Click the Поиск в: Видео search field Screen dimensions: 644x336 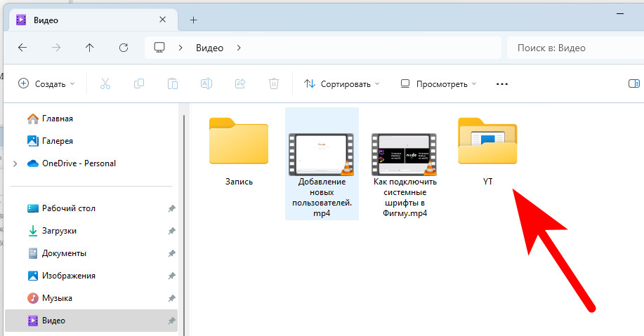tap(572, 48)
